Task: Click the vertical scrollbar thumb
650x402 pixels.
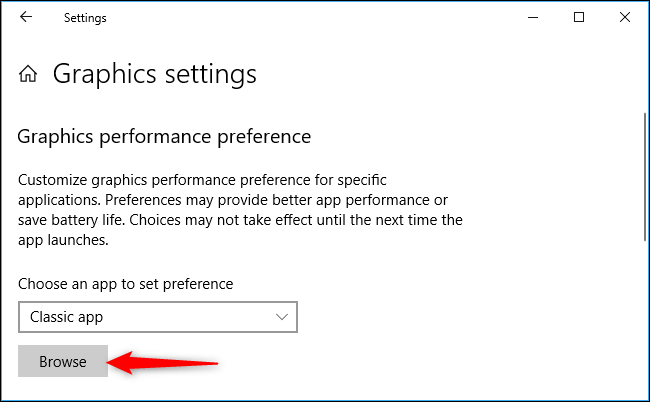Action: 645,177
